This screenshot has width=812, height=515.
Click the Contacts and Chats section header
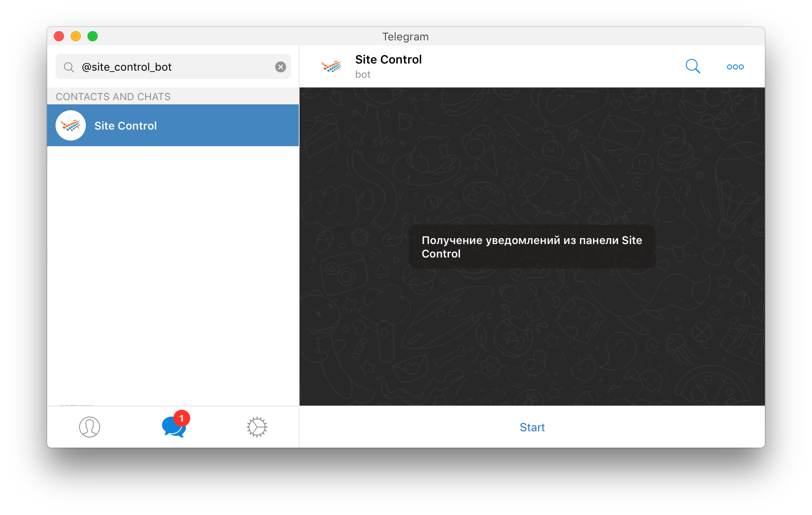(x=113, y=97)
